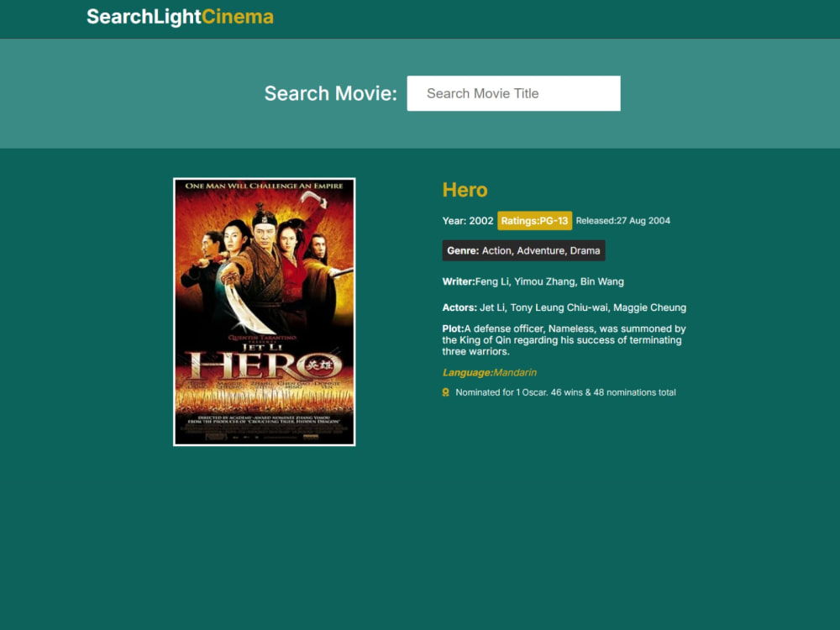Click the Actors line listing Jet Li
The height and width of the screenshot is (630, 840).
coord(564,307)
